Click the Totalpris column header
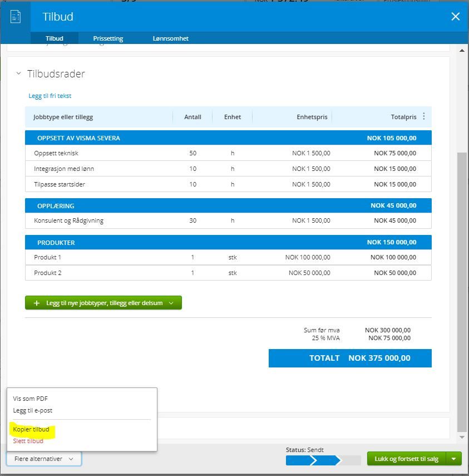The image size is (469, 476). tap(403, 117)
